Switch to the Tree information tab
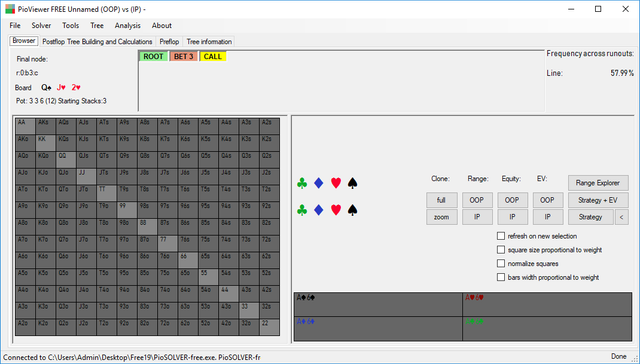The height and width of the screenshot is (364, 640). (209, 42)
